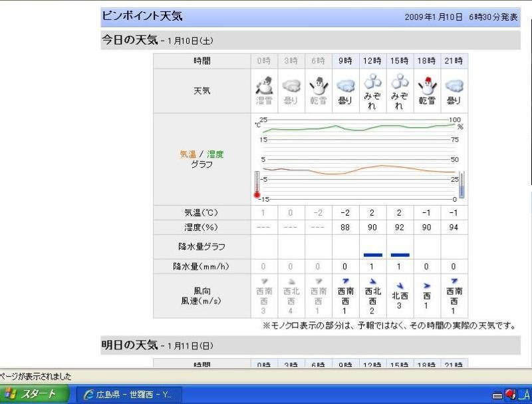Click the Internet Explorer icon in the taskbar
532x404 pixels.
(x=88, y=395)
